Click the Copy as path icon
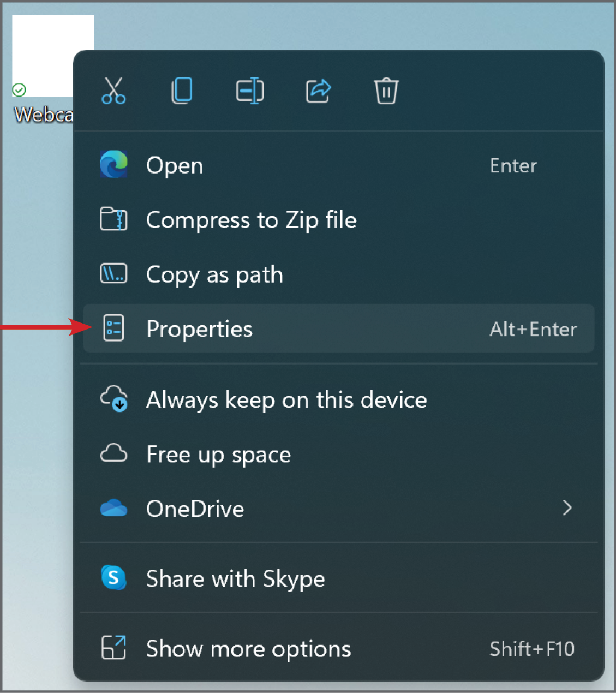This screenshot has height=693, width=616. (113, 274)
